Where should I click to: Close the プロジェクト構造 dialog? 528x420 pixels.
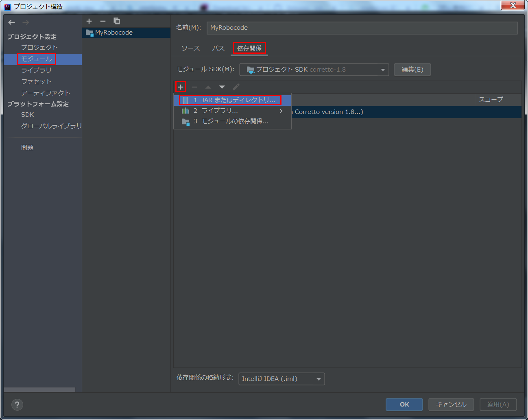coord(513,5)
